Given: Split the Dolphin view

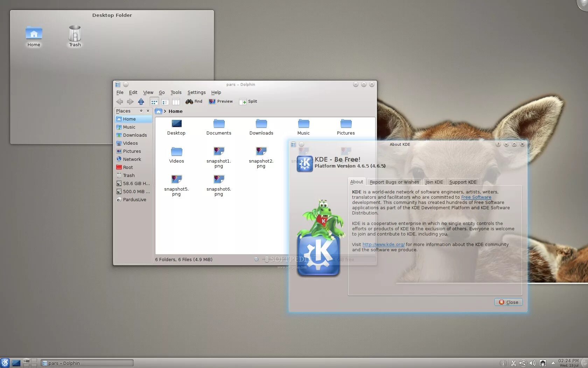Looking at the screenshot, I should click(248, 102).
